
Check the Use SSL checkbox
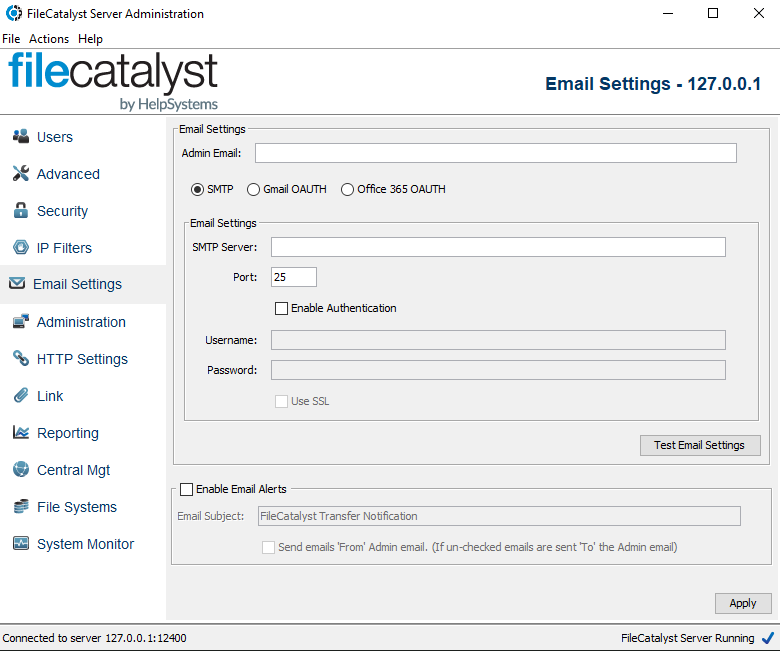pyautogui.click(x=282, y=401)
